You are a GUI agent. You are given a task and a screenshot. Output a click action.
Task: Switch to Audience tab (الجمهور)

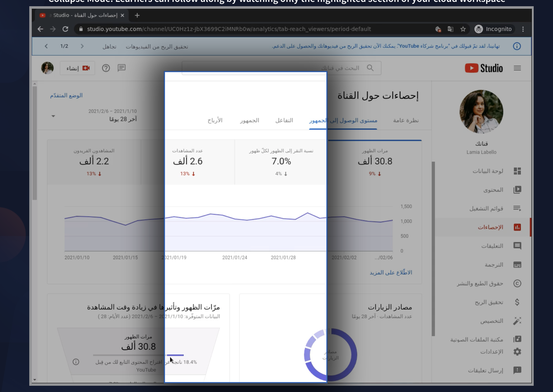pyautogui.click(x=249, y=120)
